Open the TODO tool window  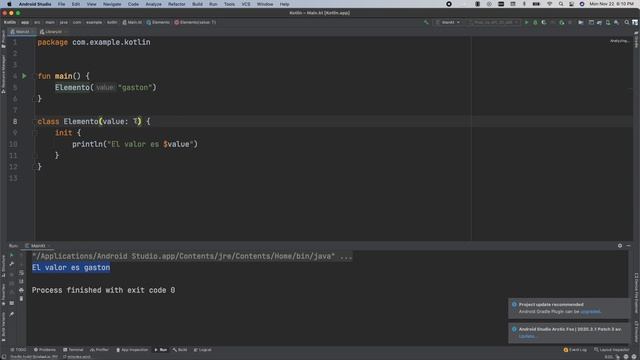[18, 350]
